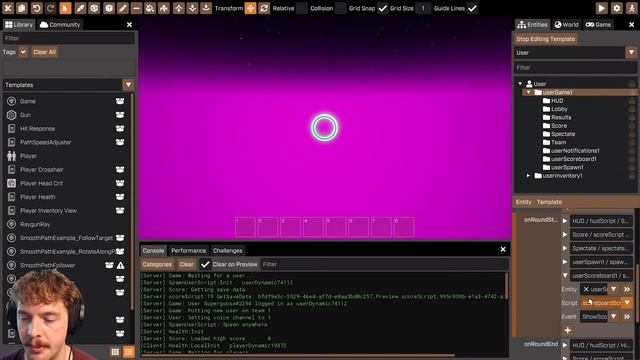Uncheck Clear on Preview
This screenshot has height=360, width=640.
tap(205, 264)
